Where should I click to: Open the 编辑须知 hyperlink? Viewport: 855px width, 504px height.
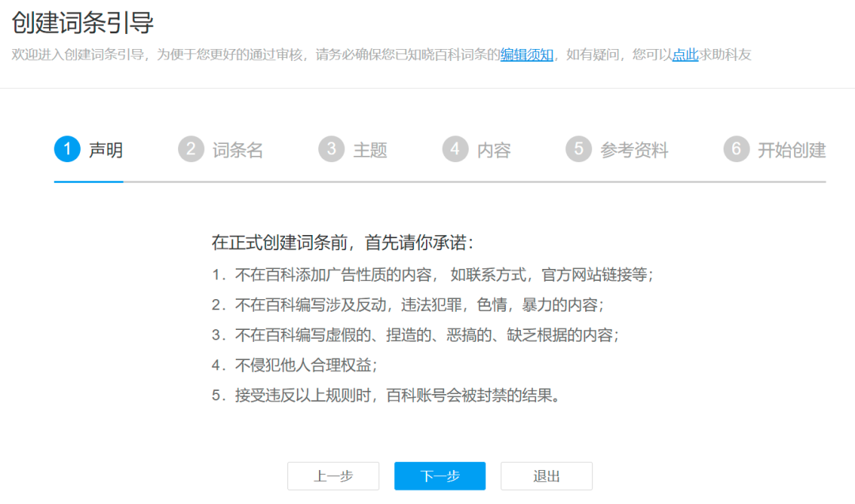click(x=526, y=55)
